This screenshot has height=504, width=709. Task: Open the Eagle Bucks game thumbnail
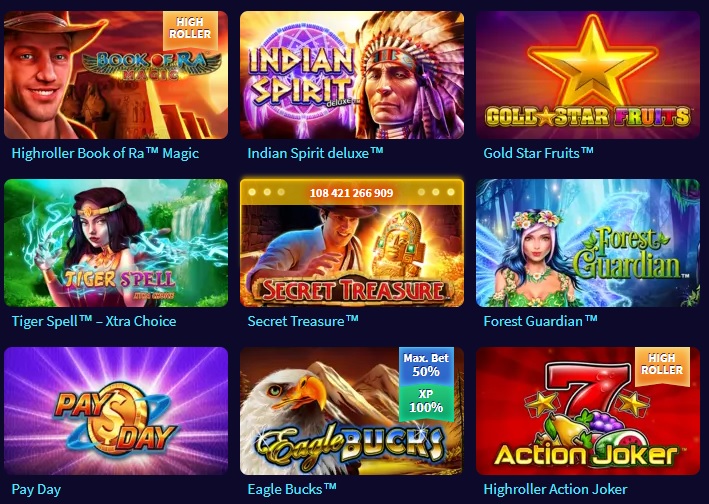click(x=352, y=411)
